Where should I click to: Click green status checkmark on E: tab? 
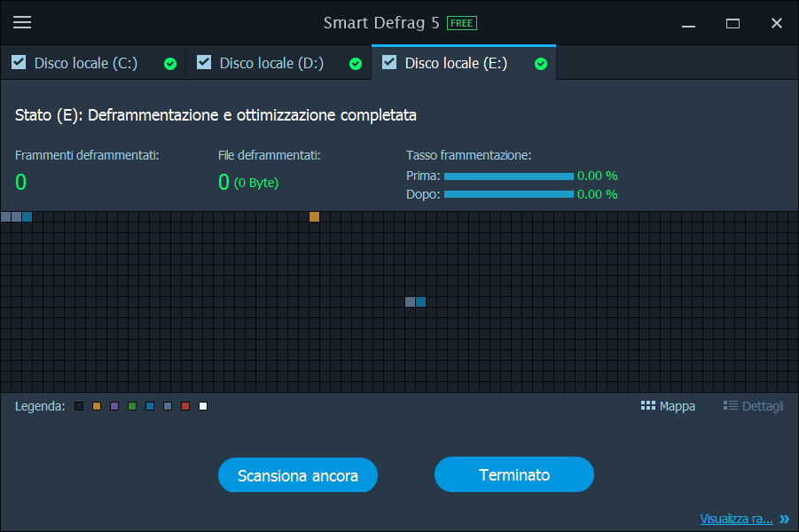point(541,64)
